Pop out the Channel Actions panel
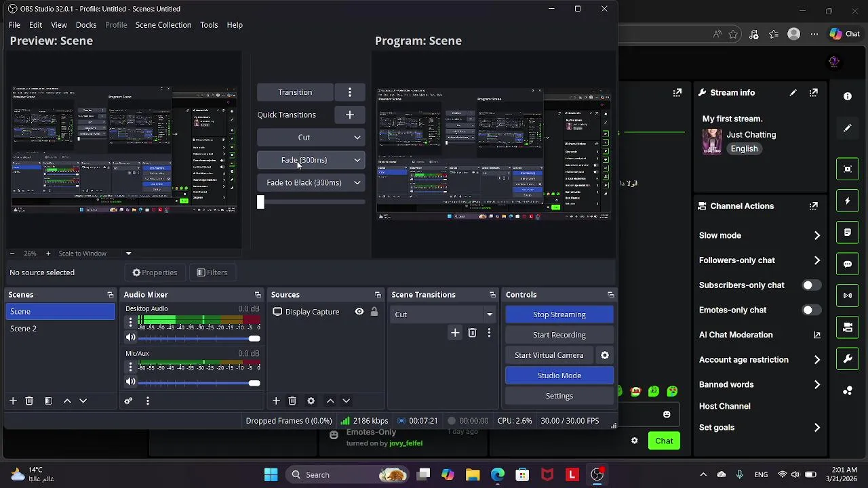 pos(814,206)
